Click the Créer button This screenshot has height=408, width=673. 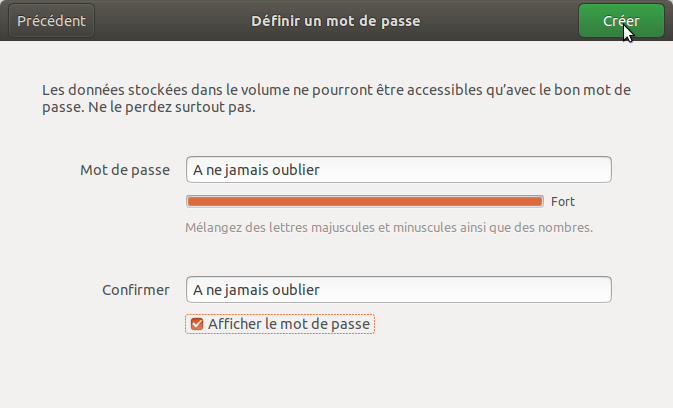pyautogui.click(x=621, y=20)
